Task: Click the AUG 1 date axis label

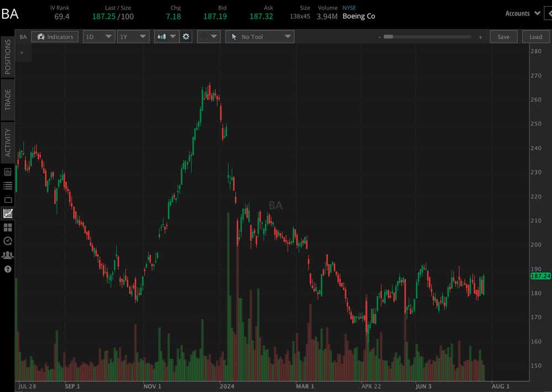Action: point(501,386)
